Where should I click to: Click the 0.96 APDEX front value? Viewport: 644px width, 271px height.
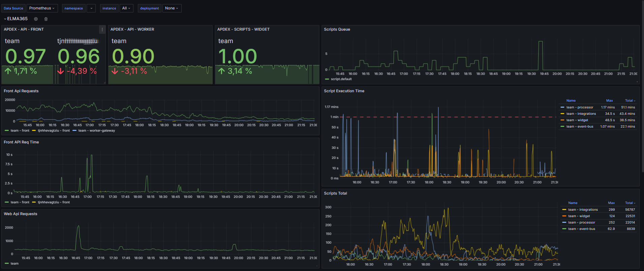[79, 56]
